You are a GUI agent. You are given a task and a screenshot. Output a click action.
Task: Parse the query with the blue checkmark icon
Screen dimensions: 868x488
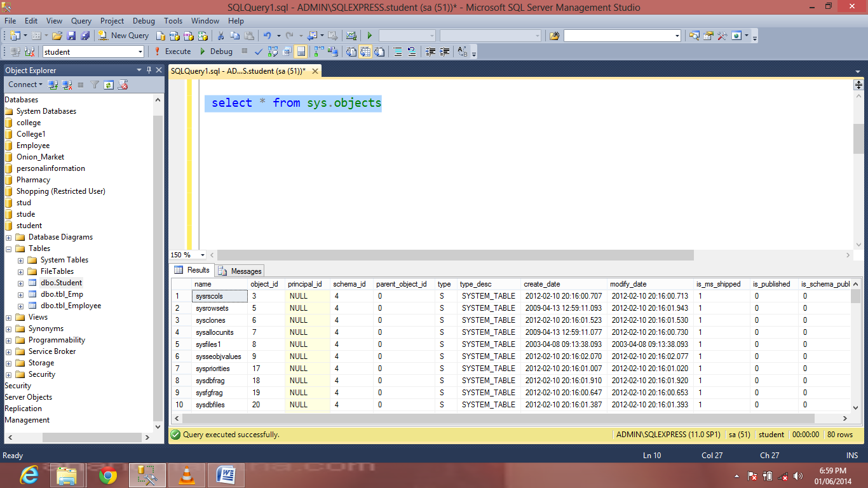[259, 51]
